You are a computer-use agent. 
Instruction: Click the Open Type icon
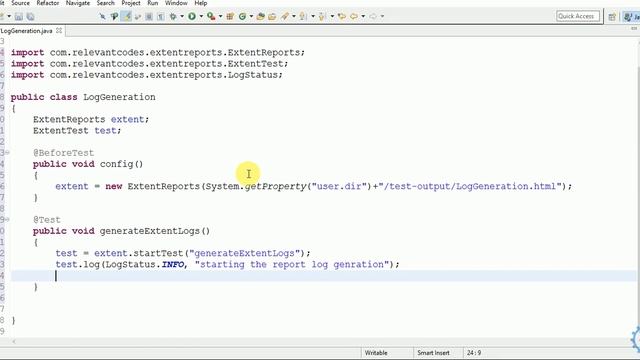click(260, 16)
